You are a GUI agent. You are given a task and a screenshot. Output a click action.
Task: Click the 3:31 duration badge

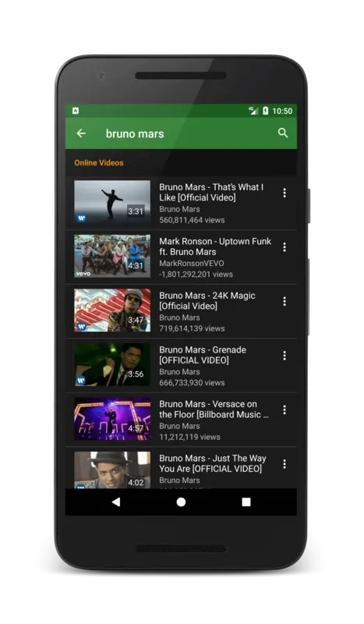click(136, 211)
